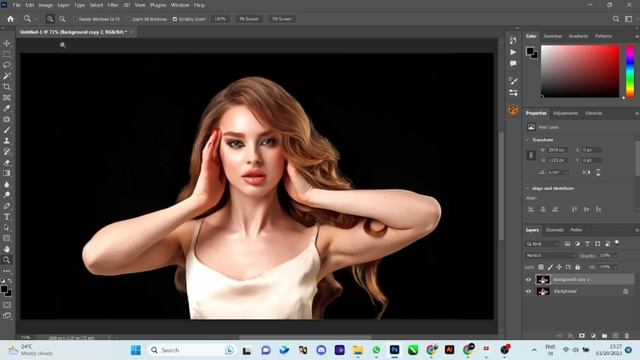Pick a color in color field

pyautogui.click(x=580, y=71)
